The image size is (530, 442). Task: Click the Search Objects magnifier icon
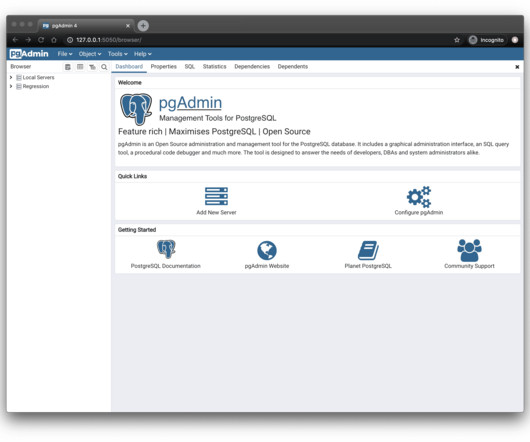tap(104, 67)
